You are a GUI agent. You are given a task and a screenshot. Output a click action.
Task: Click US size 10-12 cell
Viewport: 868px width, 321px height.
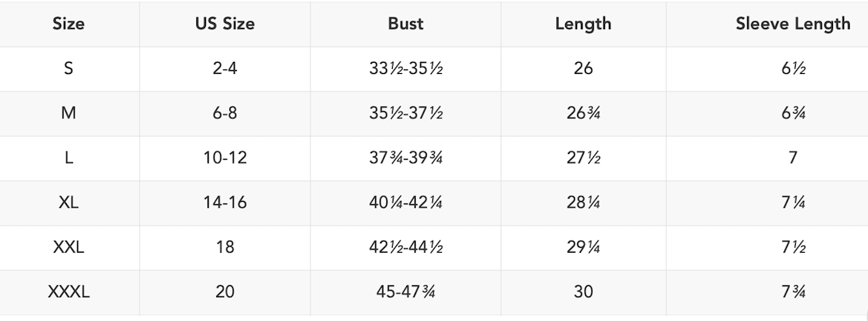click(x=225, y=157)
